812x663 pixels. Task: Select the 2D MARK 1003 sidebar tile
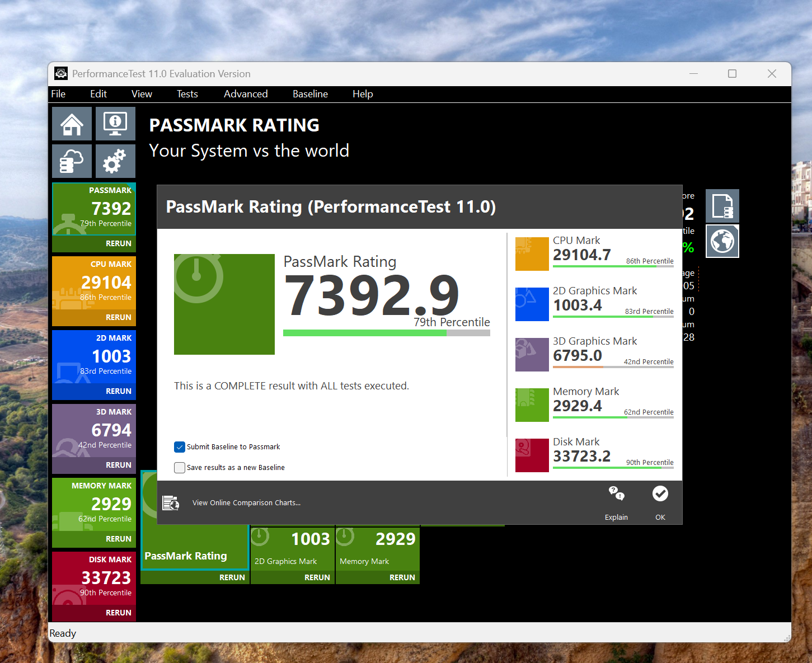point(94,357)
